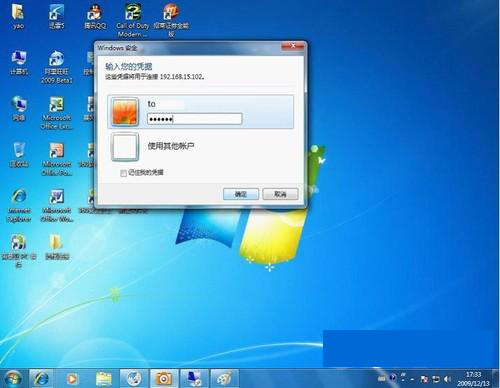
Task: Click the password input field
Action: [194, 119]
